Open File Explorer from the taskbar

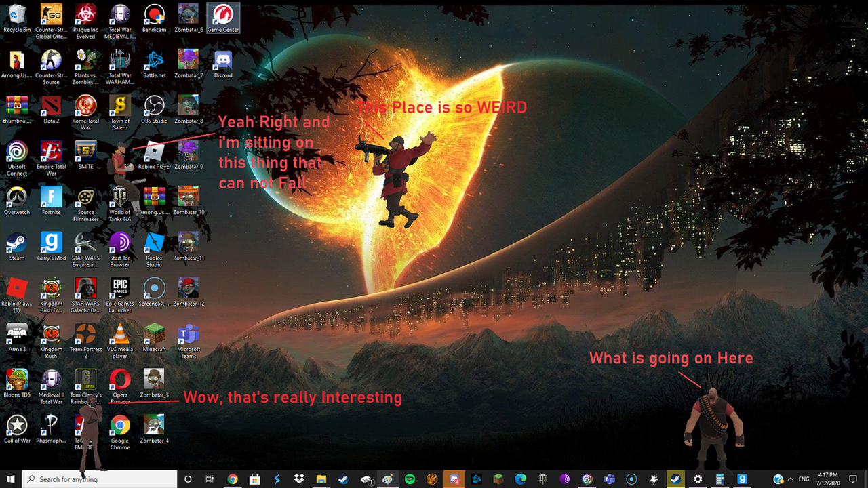pyautogui.click(x=321, y=479)
